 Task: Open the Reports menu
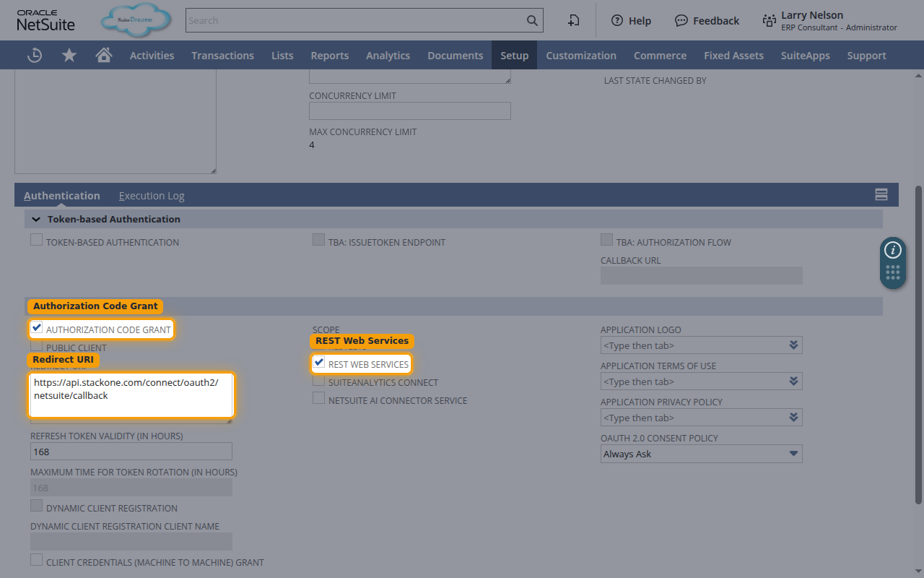click(329, 55)
